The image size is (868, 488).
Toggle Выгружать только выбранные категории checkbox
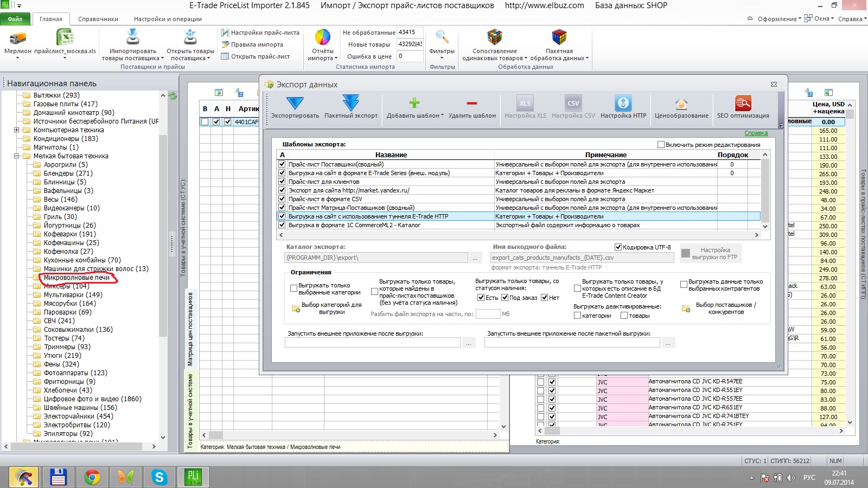point(294,288)
